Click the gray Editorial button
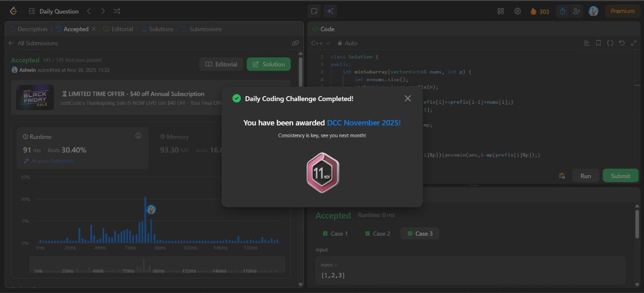 (x=221, y=64)
